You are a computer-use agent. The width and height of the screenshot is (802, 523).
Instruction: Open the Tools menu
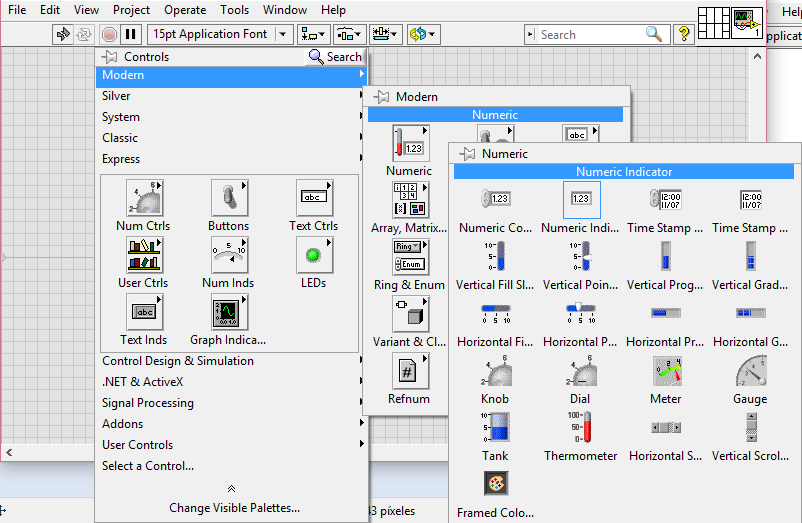click(234, 10)
